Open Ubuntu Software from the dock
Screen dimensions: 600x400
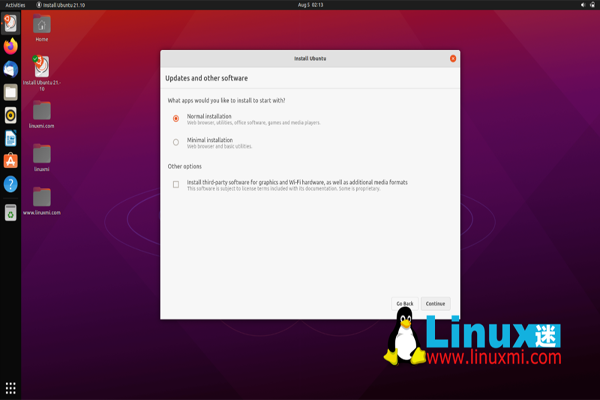[x=10, y=161]
